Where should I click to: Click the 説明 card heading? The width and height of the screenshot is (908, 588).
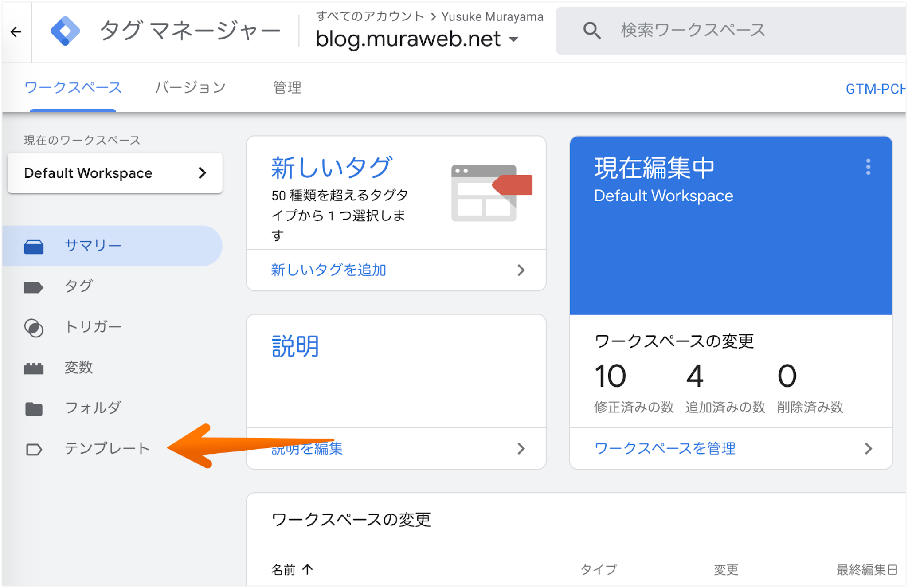(x=295, y=346)
